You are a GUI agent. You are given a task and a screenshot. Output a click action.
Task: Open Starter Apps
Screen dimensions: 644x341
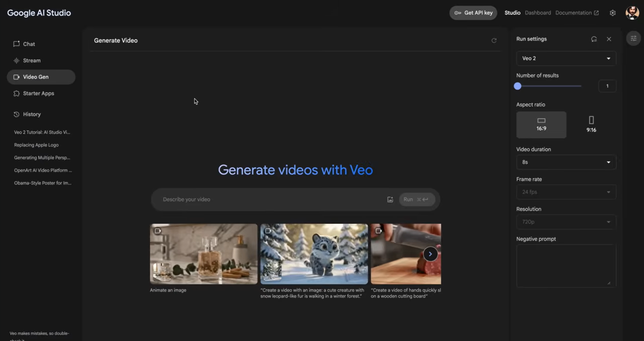point(38,93)
